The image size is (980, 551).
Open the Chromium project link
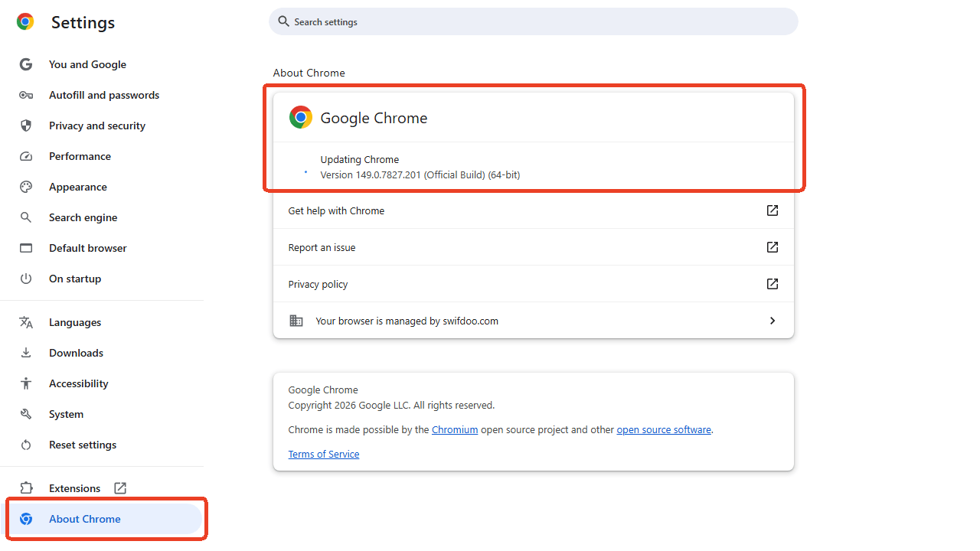[x=455, y=429]
